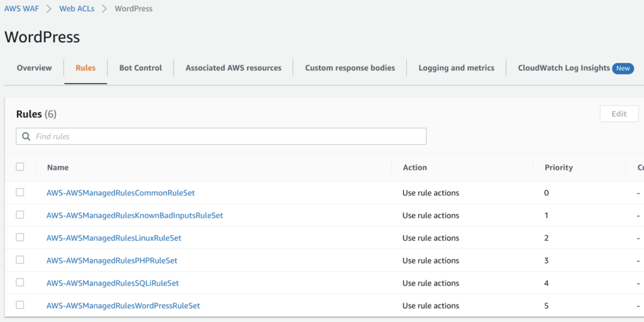
Task: Check the AWSManagedRulesKnownBadInputsRuleSet row checkbox
Action: [x=19, y=215]
